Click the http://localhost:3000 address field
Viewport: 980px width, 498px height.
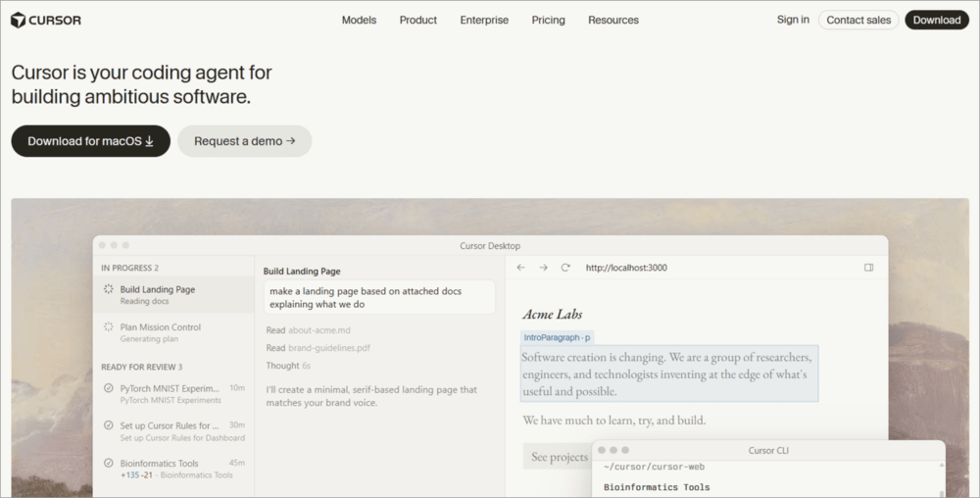click(x=626, y=268)
